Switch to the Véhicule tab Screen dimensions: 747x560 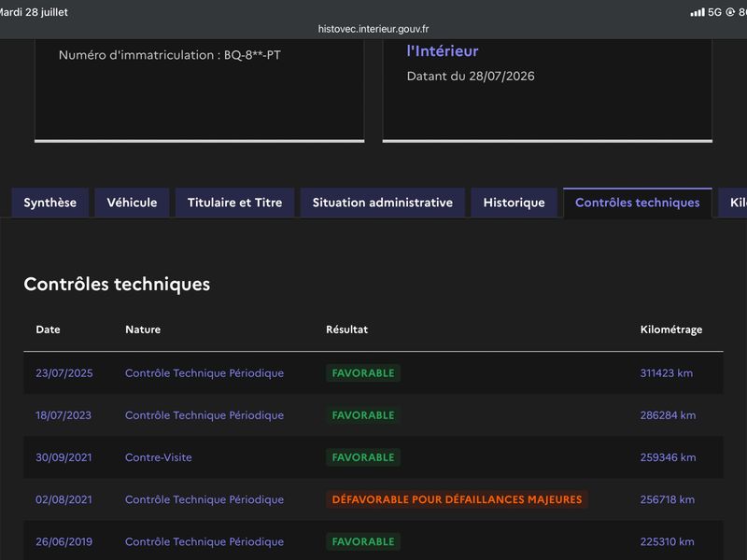pyautogui.click(x=132, y=203)
